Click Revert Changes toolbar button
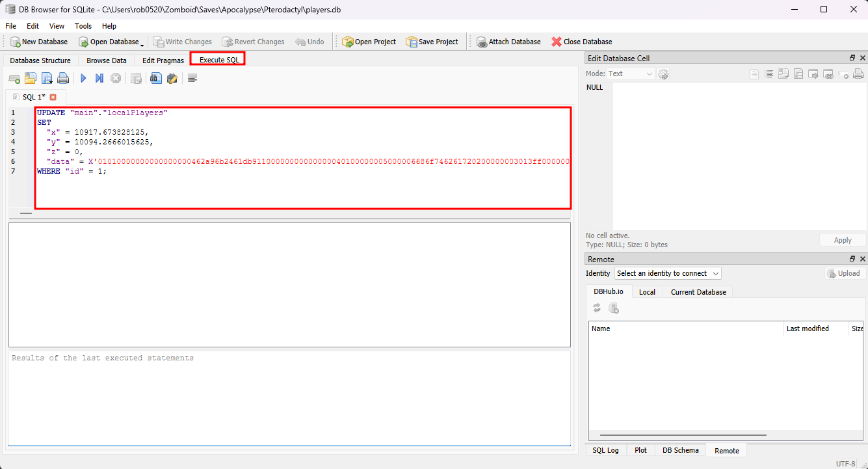Viewport: 868px width, 469px height. point(253,42)
